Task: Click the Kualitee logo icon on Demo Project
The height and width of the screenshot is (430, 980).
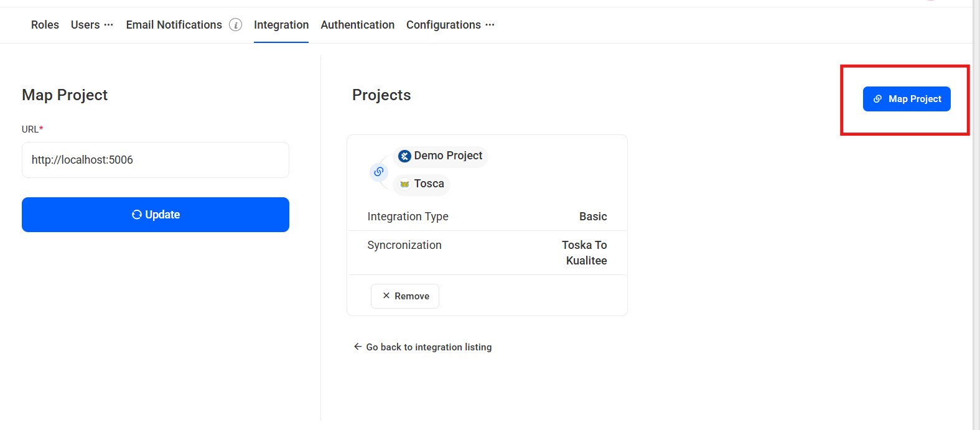Action: point(404,156)
